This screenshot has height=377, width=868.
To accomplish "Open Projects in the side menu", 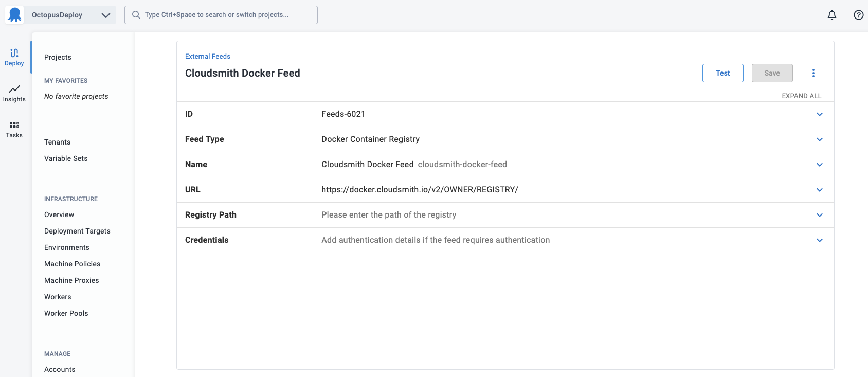I will pyautogui.click(x=58, y=57).
